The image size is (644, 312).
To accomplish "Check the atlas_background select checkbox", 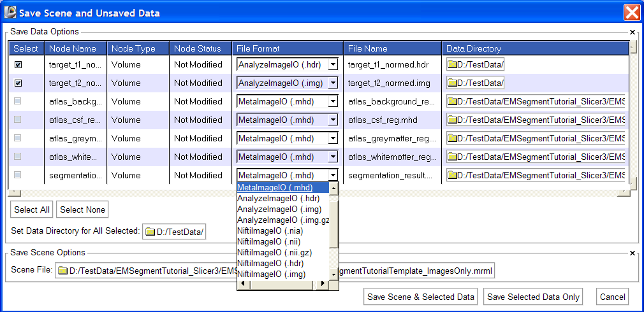I will [18, 101].
